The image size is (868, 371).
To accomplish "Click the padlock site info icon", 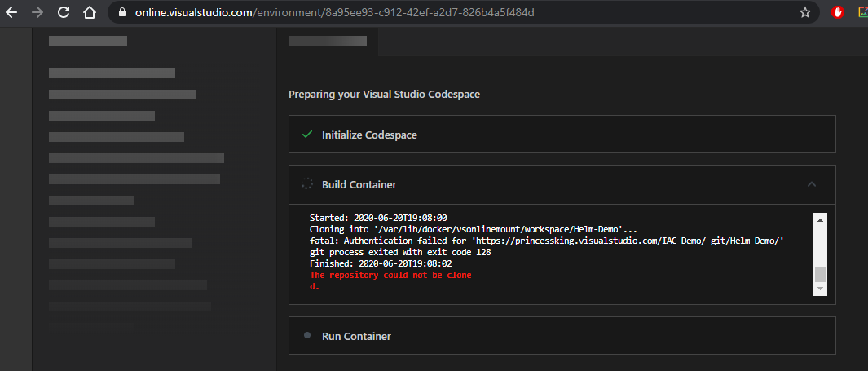I will (x=121, y=12).
